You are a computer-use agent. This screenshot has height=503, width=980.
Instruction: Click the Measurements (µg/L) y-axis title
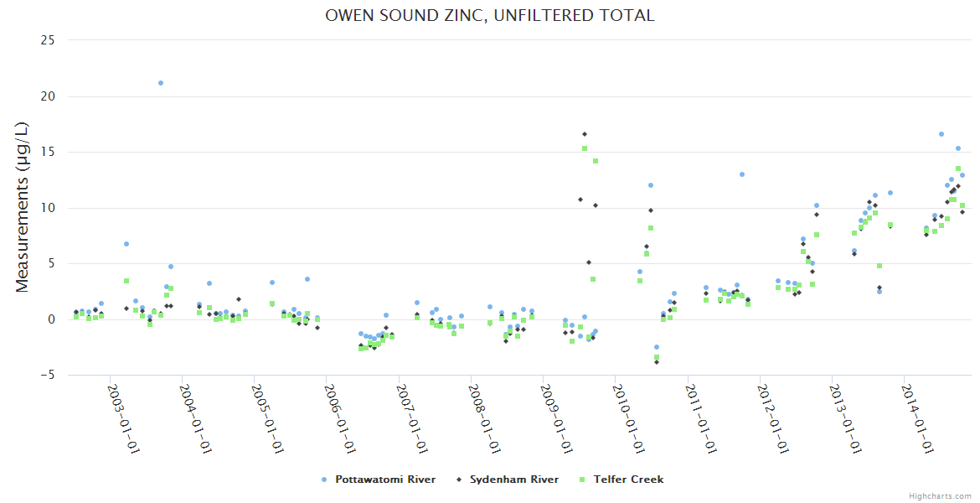23,207
